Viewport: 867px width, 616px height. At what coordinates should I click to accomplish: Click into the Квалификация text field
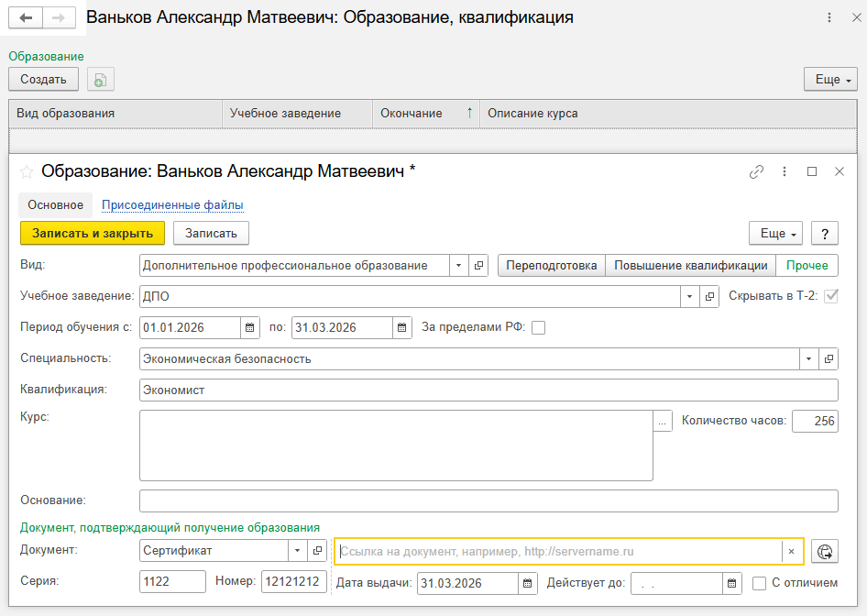coord(488,390)
